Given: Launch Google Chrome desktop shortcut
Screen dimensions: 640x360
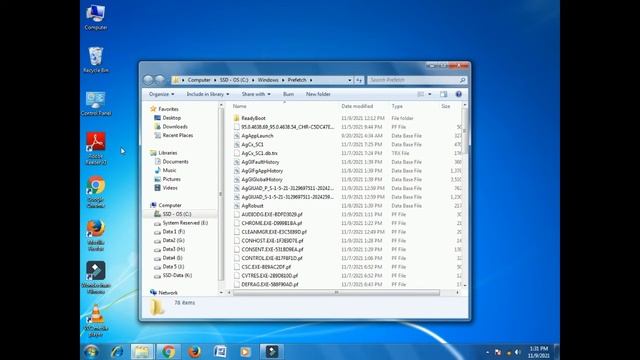Looking at the screenshot, I should pyautogui.click(x=96, y=192).
